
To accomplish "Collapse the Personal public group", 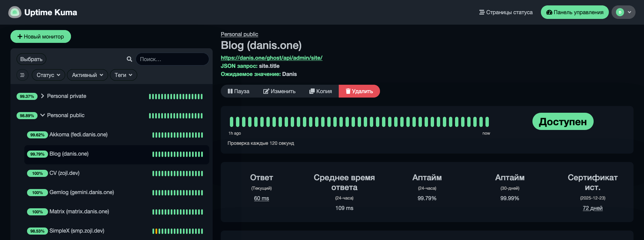I will (x=43, y=115).
